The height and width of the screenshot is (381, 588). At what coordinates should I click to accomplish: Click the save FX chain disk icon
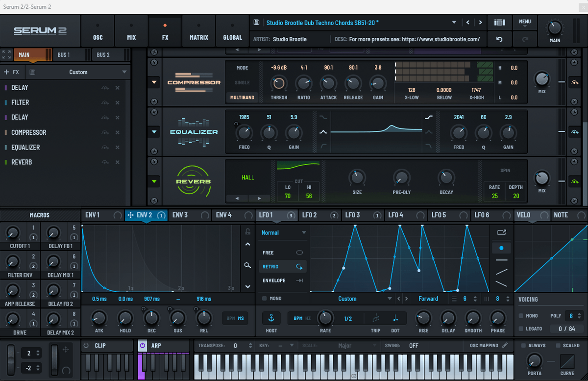[32, 72]
